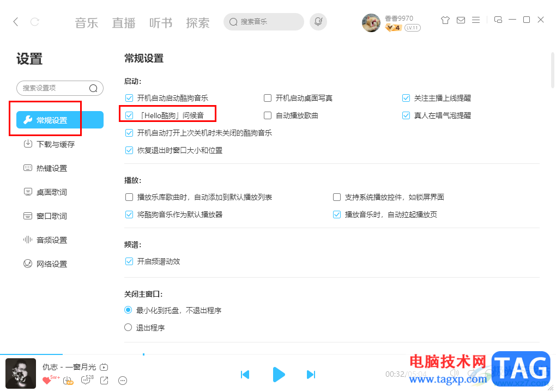
Task: Toggle 真人在唱气泡提醒 checkbox
Action: [406, 115]
